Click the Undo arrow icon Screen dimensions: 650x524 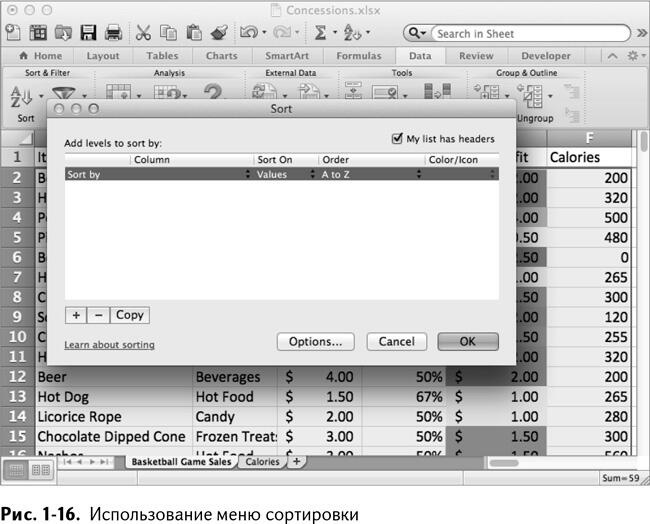point(249,33)
